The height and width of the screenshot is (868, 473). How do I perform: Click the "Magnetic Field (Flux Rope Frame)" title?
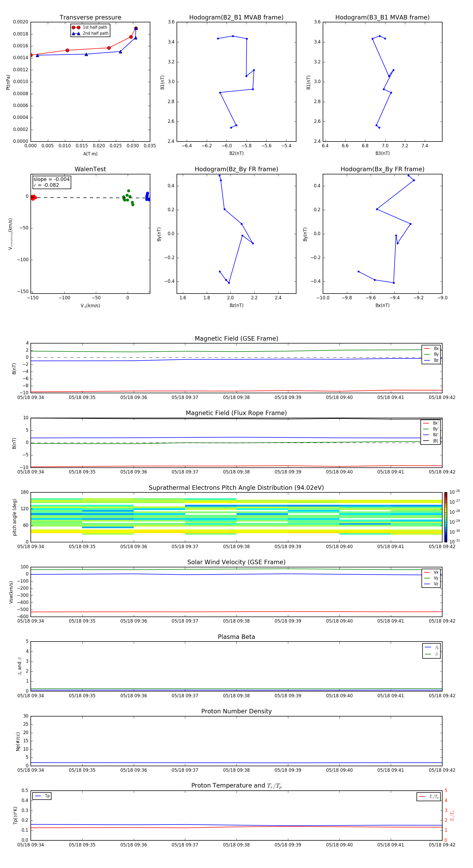pos(236,413)
